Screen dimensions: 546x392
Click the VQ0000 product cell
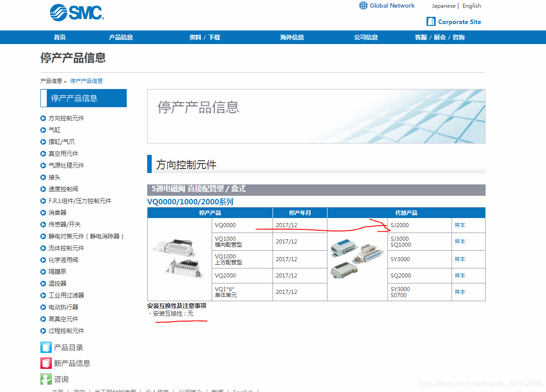pyautogui.click(x=242, y=225)
